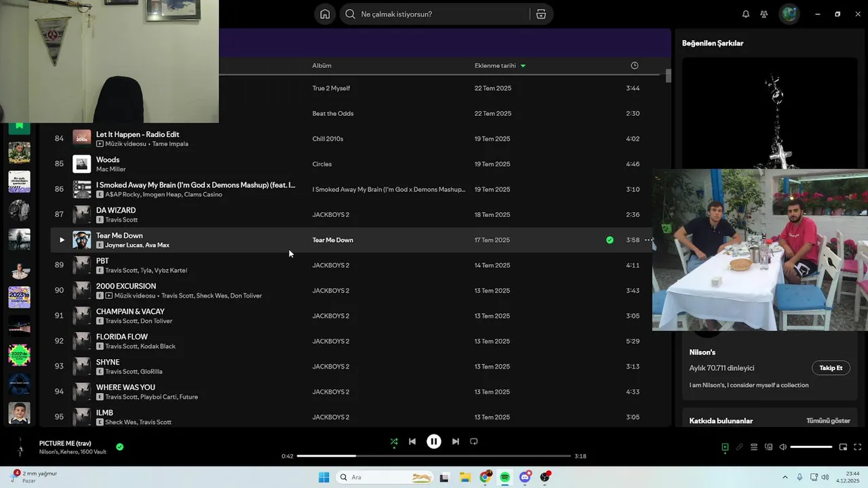
Task: Open more options for Tear Me Down
Action: click(649, 240)
